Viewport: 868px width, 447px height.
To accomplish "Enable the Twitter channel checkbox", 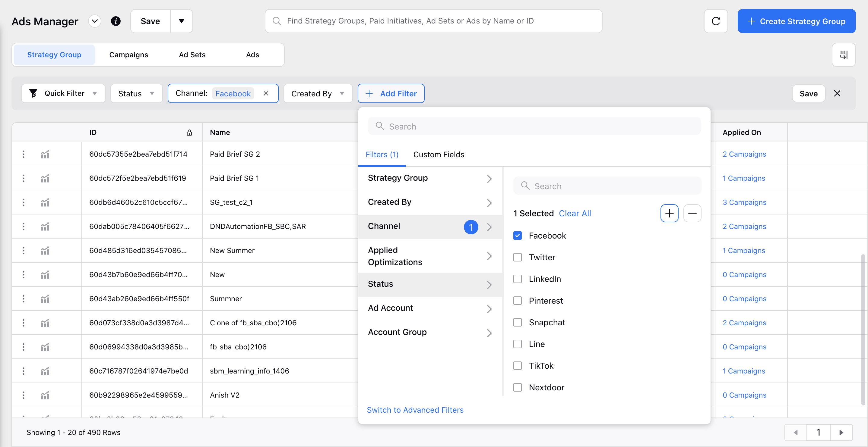I will click(x=518, y=257).
